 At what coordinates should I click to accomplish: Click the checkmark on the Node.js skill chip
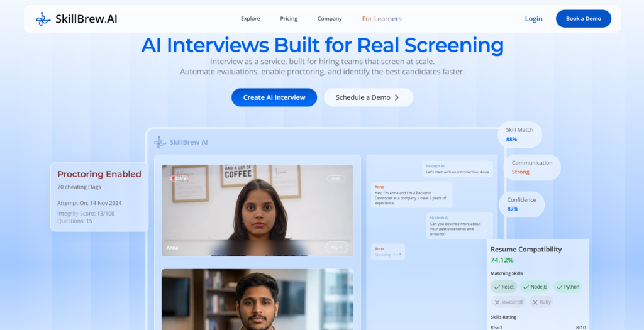coord(526,287)
